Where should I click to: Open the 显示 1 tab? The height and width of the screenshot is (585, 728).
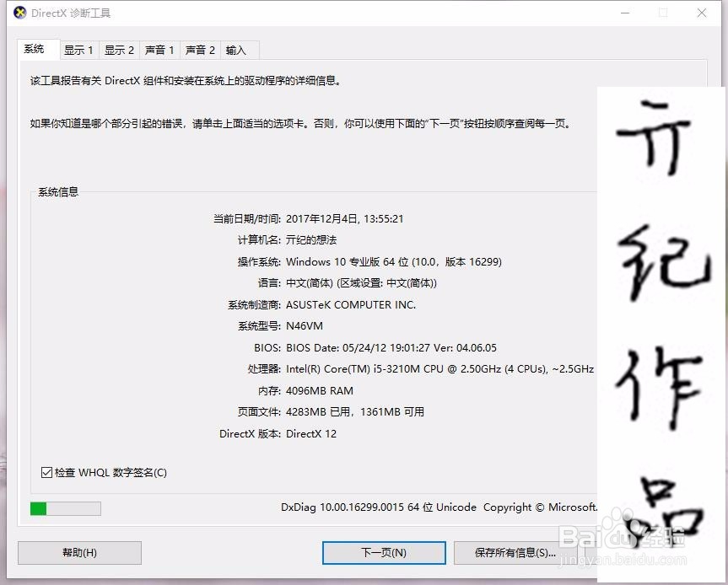pyautogui.click(x=79, y=50)
